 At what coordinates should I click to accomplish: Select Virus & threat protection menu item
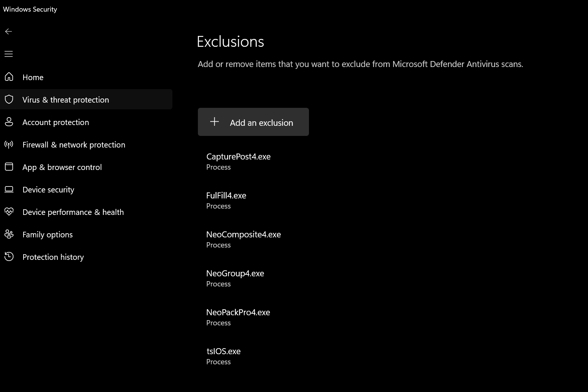pyautogui.click(x=86, y=99)
